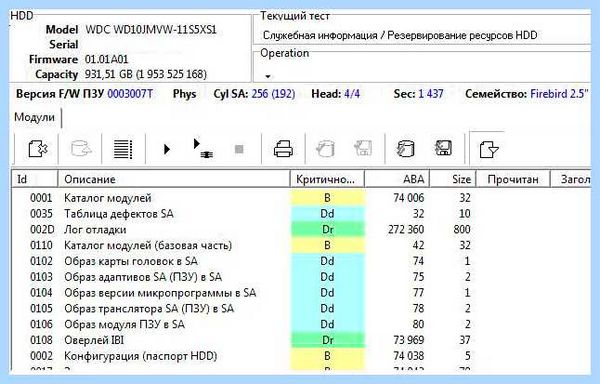
Task: Click green Dr cell of Лог отладки
Action: pos(328,229)
